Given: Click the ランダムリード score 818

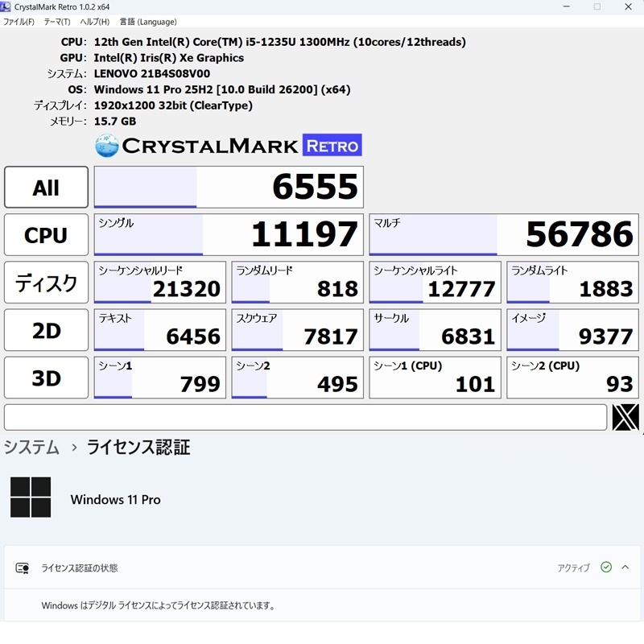Looking at the screenshot, I should [x=298, y=283].
